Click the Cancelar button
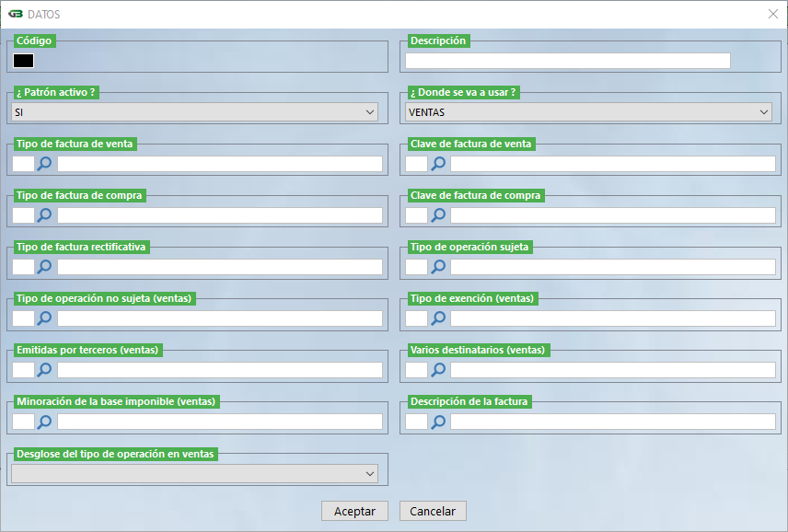 click(x=433, y=511)
